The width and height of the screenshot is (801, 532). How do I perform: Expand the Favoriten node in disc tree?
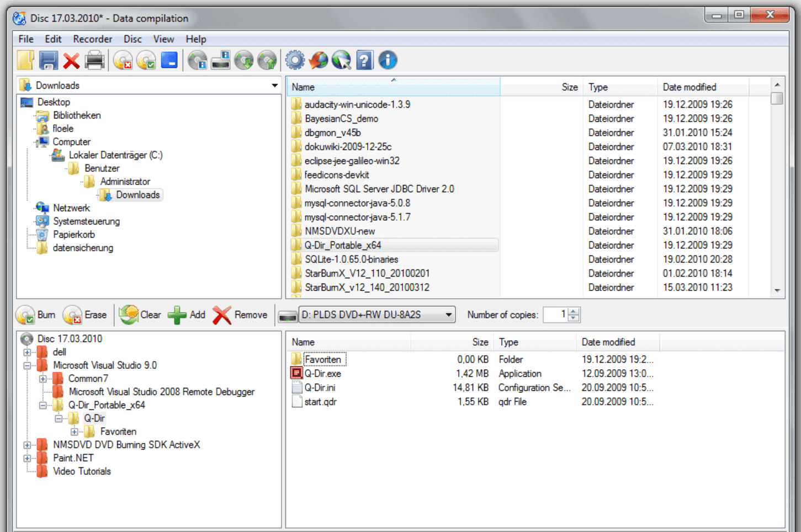coord(73,432)
